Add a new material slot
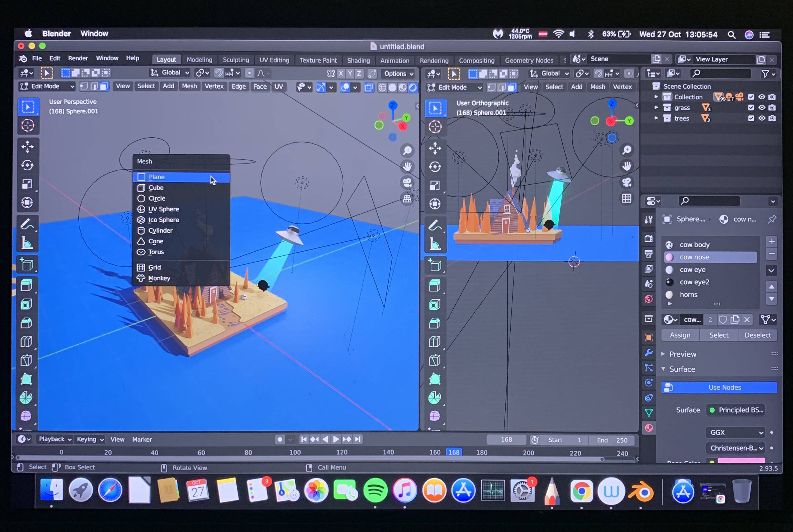 (x=772, y=242)
